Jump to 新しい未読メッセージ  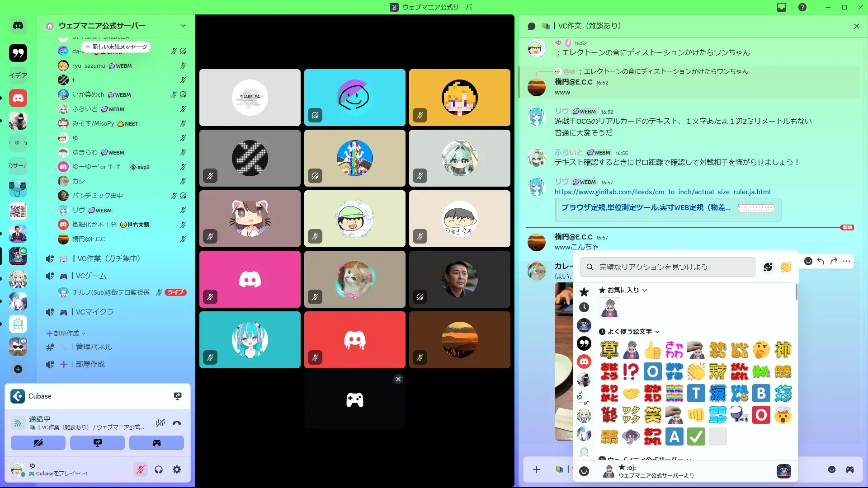116,47
